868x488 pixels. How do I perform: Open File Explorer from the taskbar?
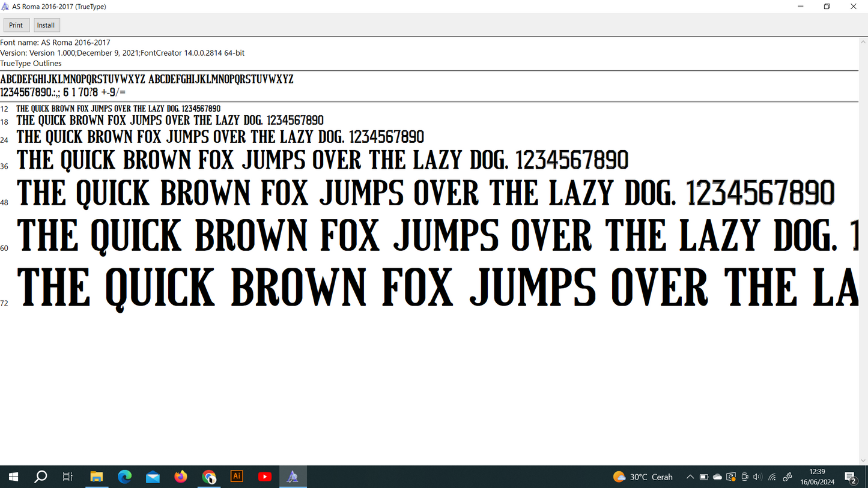click(x=97, y=477)
